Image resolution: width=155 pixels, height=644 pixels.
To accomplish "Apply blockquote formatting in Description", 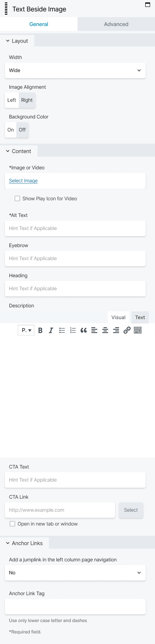I will 84,331.
